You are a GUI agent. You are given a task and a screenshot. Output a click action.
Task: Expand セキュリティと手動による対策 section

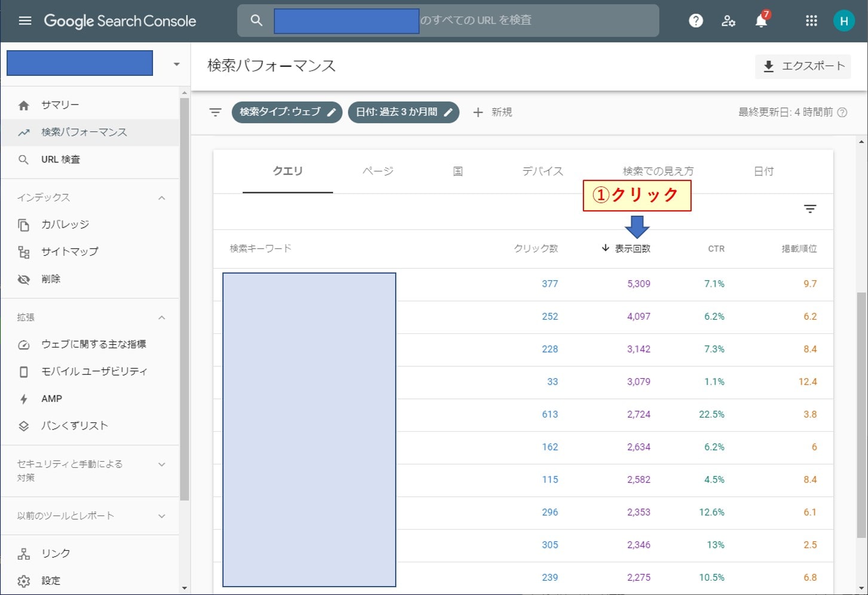click(161, 464)
